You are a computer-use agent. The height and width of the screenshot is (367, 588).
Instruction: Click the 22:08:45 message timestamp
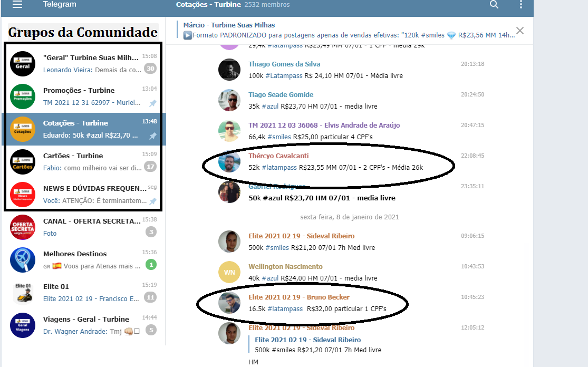[473, 156]
